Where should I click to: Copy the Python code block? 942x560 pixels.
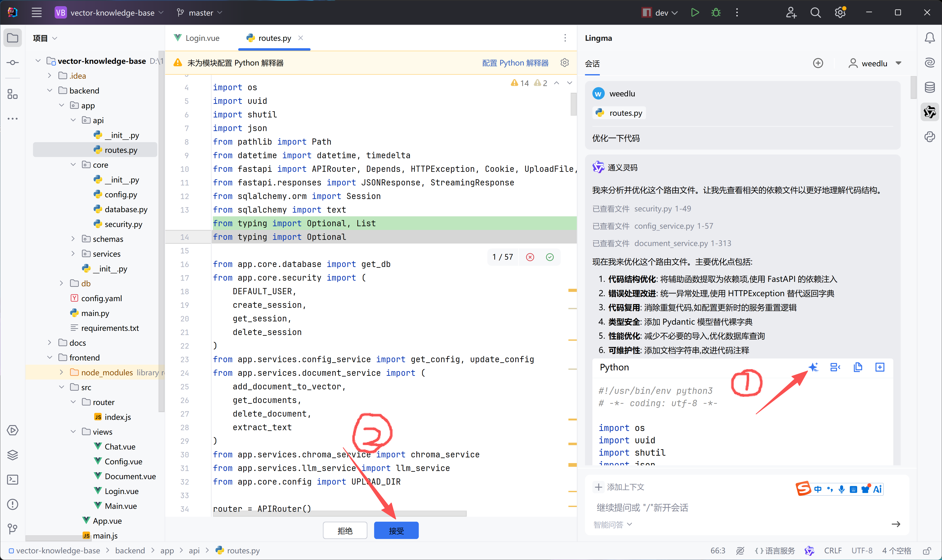point(857,367)
